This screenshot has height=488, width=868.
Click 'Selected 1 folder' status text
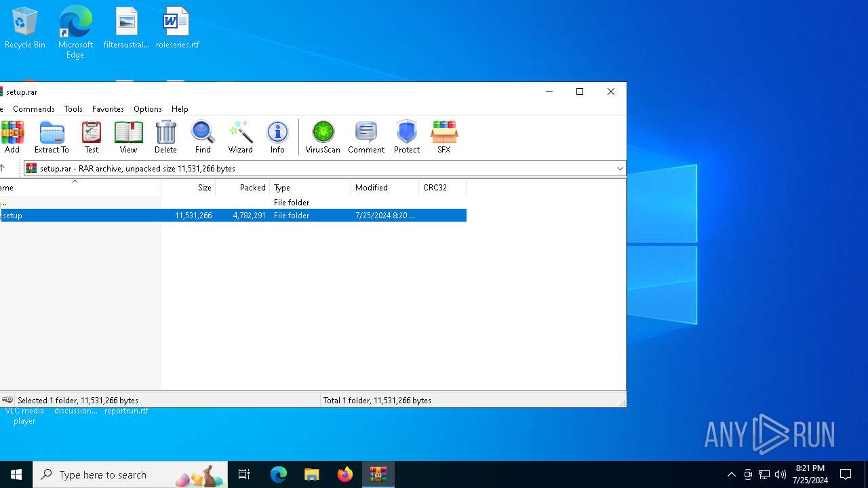pyautogui.click(x=78, y=401)
